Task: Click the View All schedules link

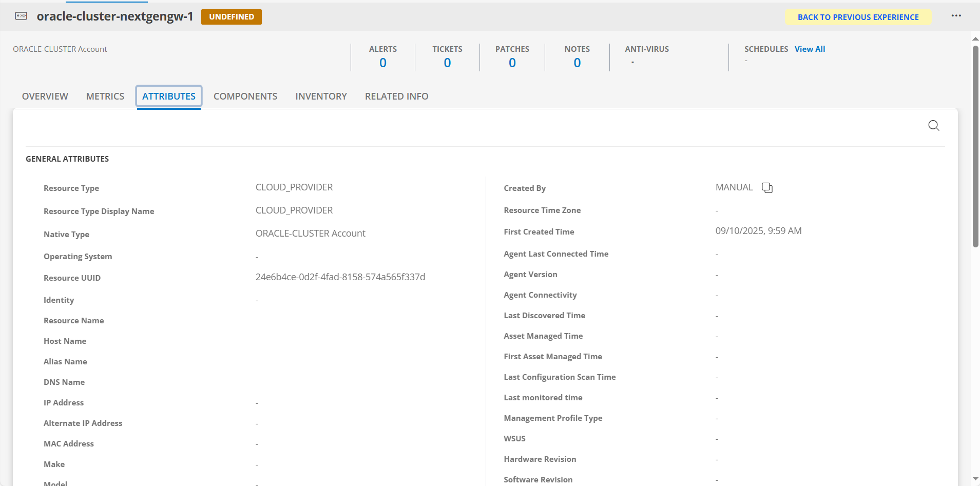Action: pyautogui.click(x=810, y=49)
